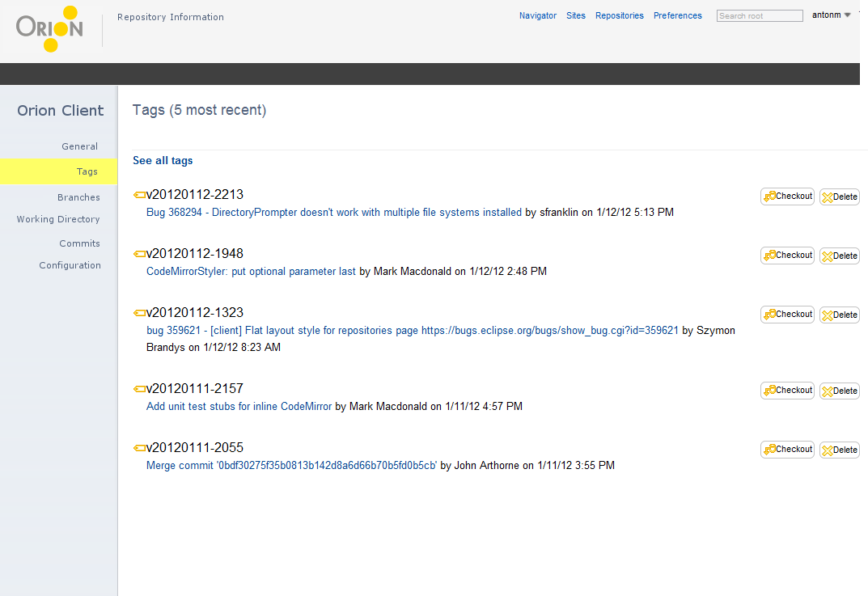Click the Repository Information page title
The width and height of the screenshot is (868, 596).
171,17
